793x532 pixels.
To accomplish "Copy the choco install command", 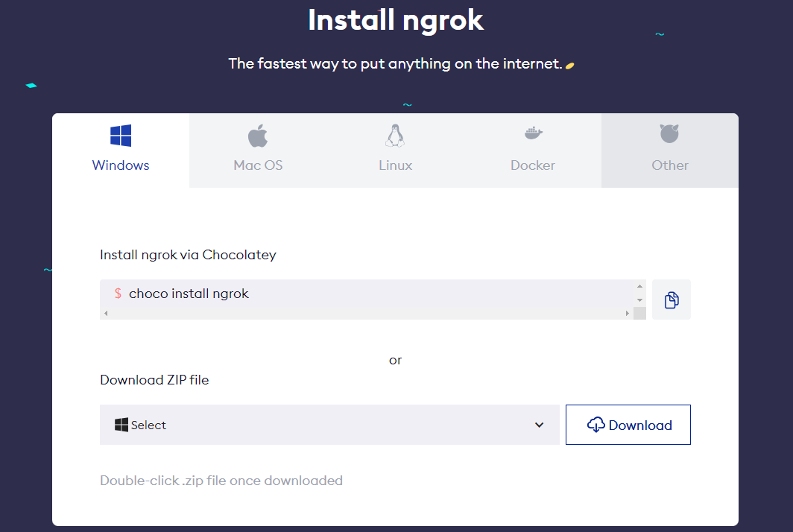I will 671,299.
